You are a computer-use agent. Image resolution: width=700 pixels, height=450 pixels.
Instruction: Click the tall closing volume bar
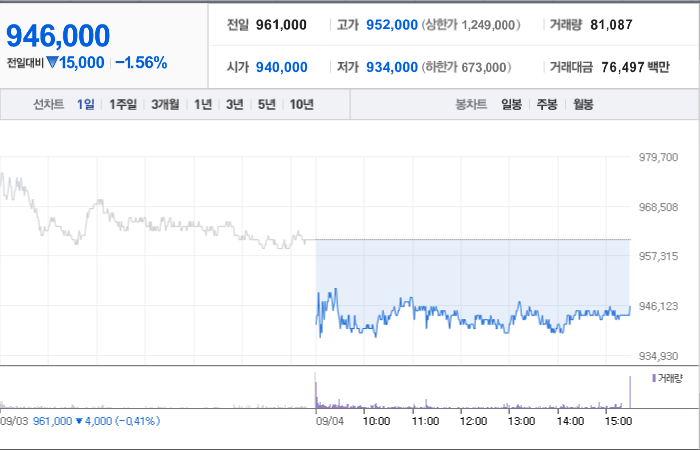630,392
